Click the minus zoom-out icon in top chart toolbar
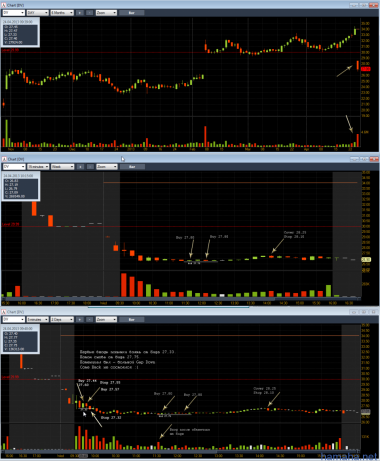This screenshot has width=380, height=461. point(90,13)
